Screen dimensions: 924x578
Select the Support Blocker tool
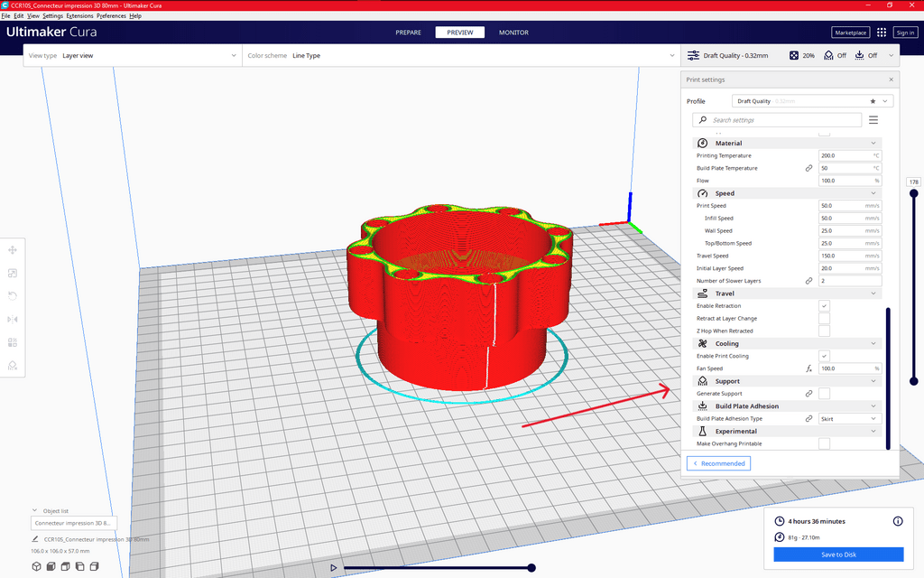coord(13,365)
